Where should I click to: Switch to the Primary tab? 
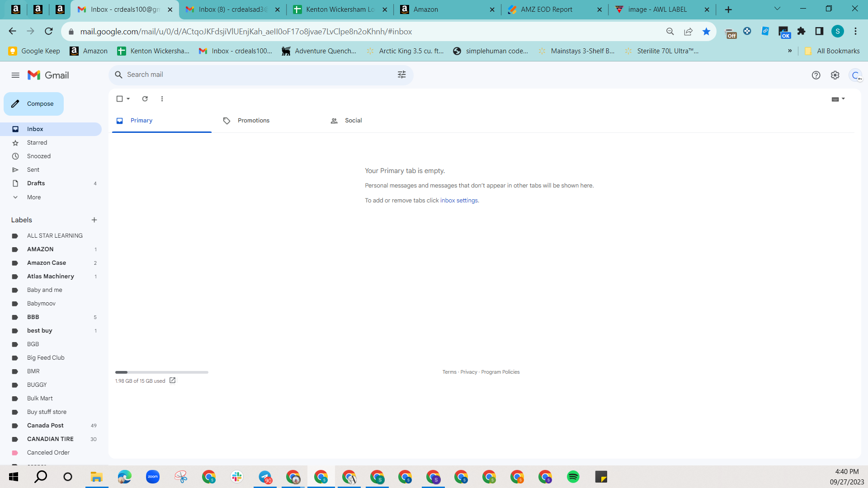point(161,121)
